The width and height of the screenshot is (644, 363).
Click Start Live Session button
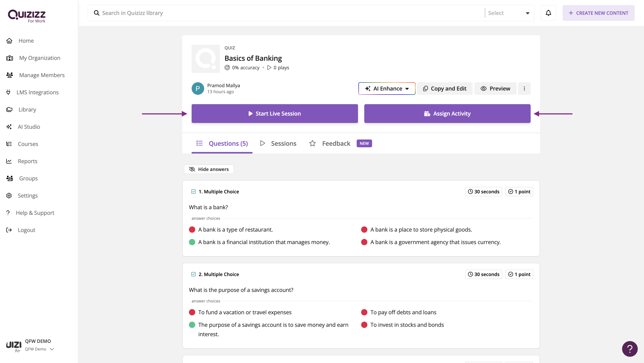click(275, 113)
